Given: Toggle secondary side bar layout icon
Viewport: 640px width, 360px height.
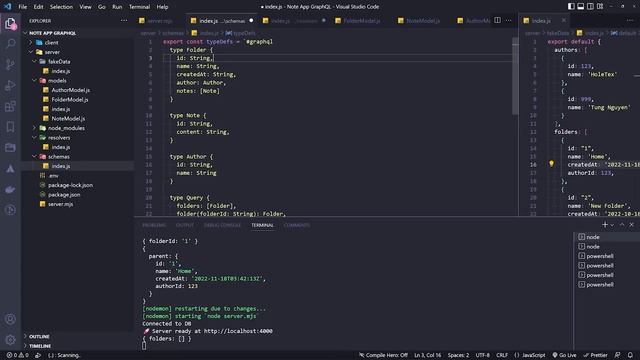Looking at the screenshot, I should coord(590,7).
